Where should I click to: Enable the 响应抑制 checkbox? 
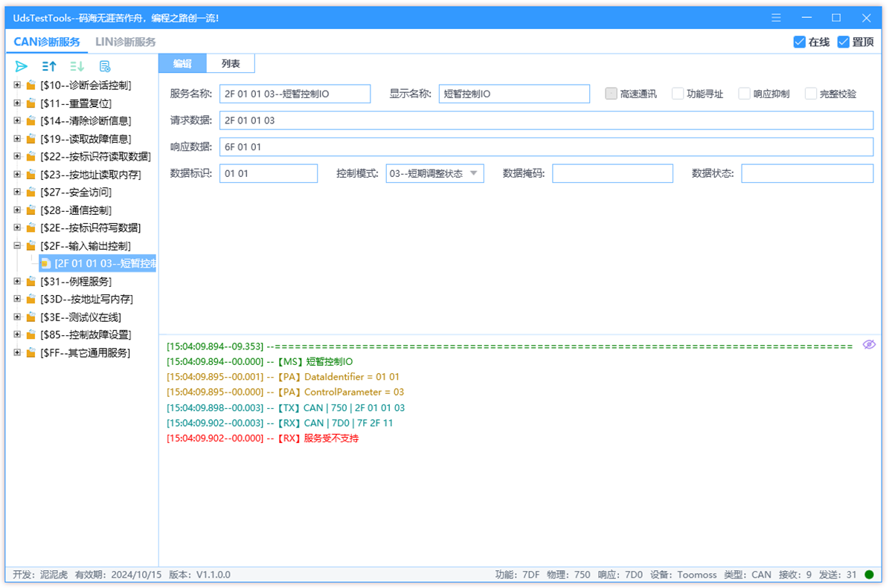tap(744, 94)
